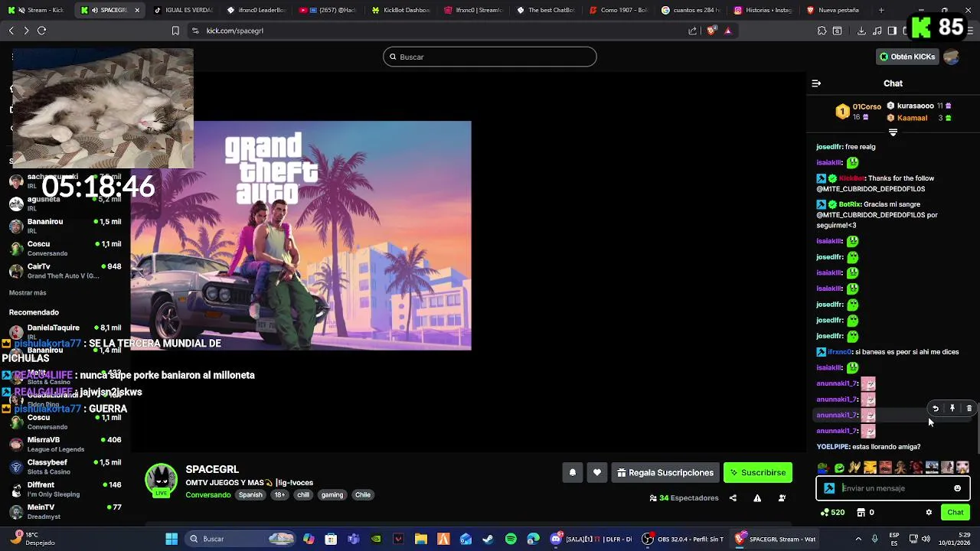
Task: Click the bell notification icon for SPACEGRL
Action: pos(572,473)
